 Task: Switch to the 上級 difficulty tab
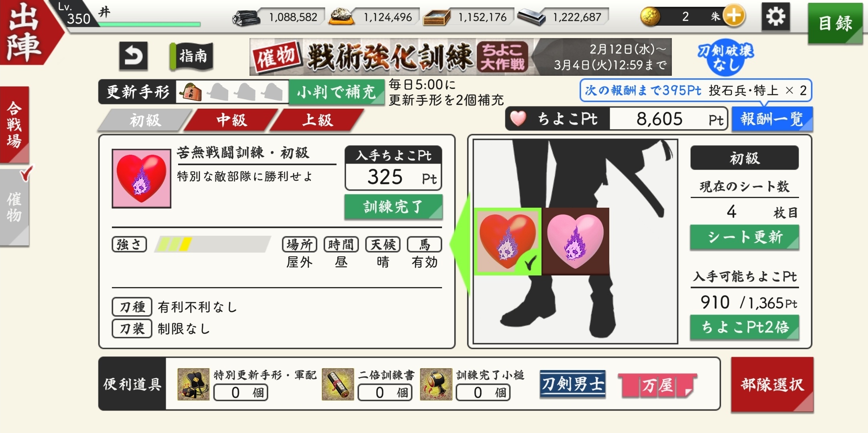pos(317,120)
